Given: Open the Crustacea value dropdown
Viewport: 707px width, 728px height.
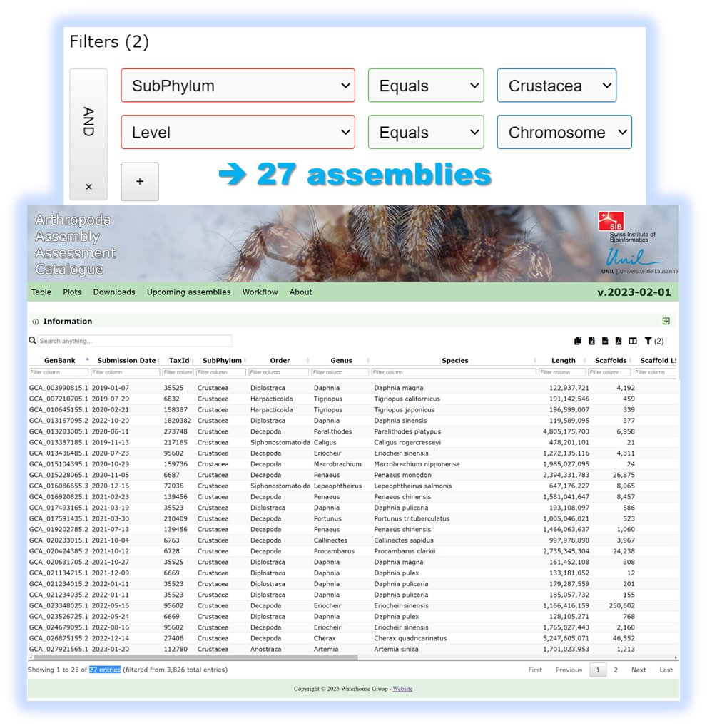Looking at the screenshot, I should (x=556, y=86).
